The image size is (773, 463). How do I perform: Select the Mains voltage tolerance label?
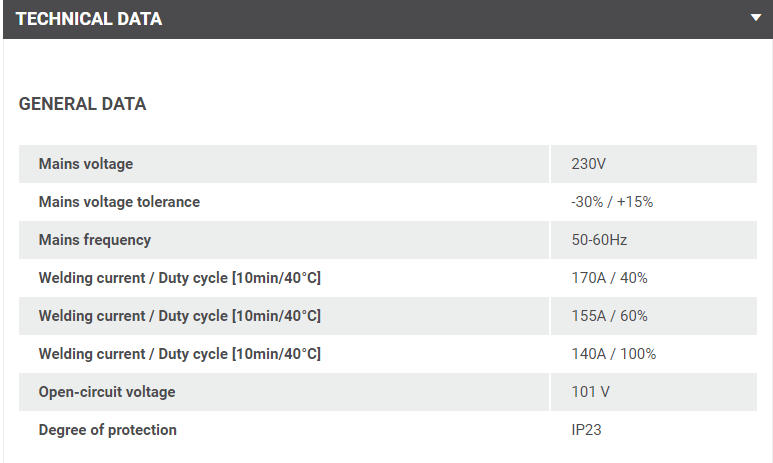[x=119, y=202]
